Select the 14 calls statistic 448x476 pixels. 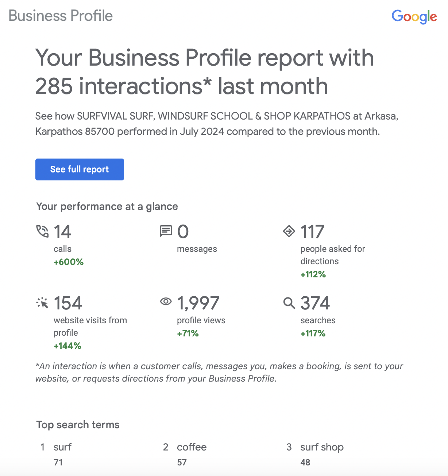[62, 232]
